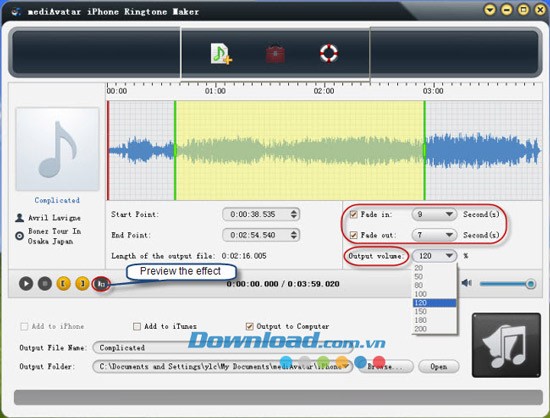Pick 200 from the volume list
Viewport: 550px width, 418px height.
coord(435,329)
